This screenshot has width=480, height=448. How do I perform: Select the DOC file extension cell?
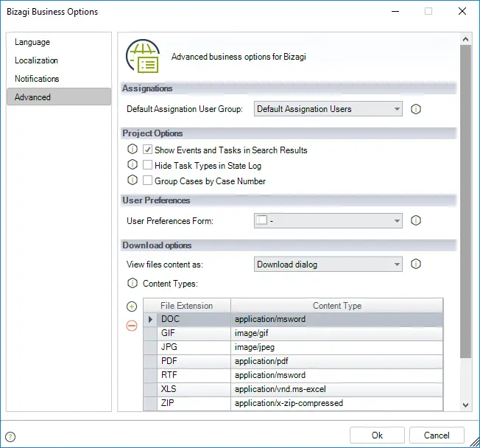pos(194,319)
